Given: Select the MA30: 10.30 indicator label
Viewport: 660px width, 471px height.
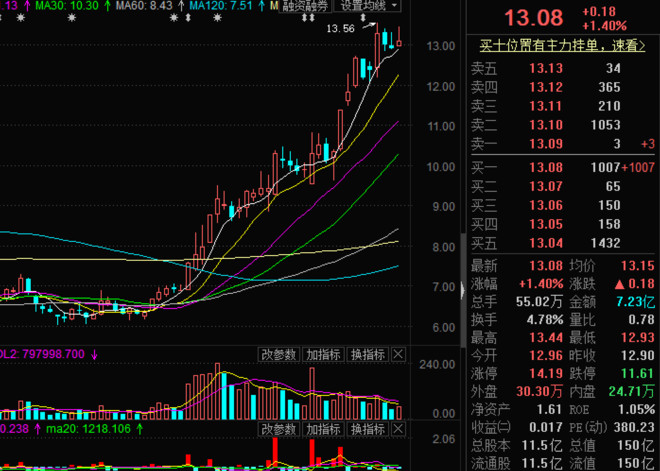Looking at the screenshot, I should point(67,5).
